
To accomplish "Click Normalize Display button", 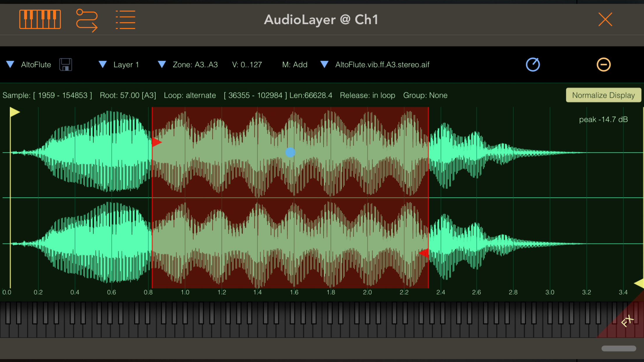I will coord(603,95).
